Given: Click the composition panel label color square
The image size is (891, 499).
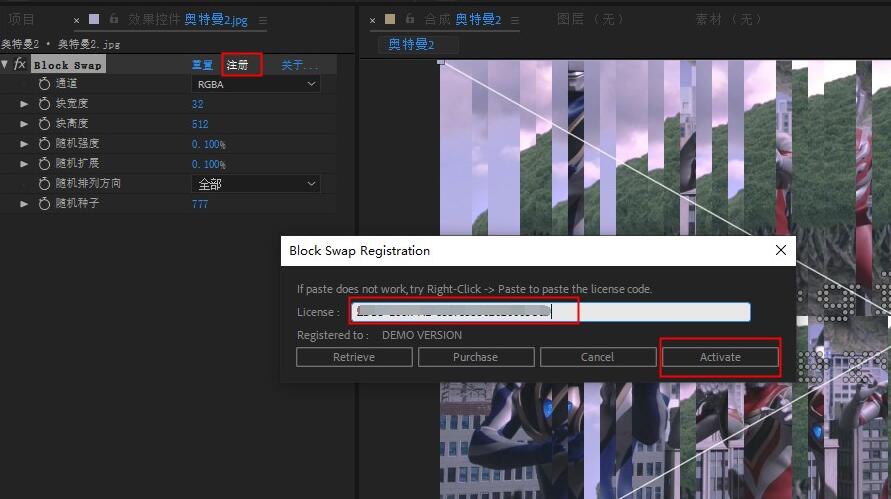Looking at the screenshot, I should 390,19.
